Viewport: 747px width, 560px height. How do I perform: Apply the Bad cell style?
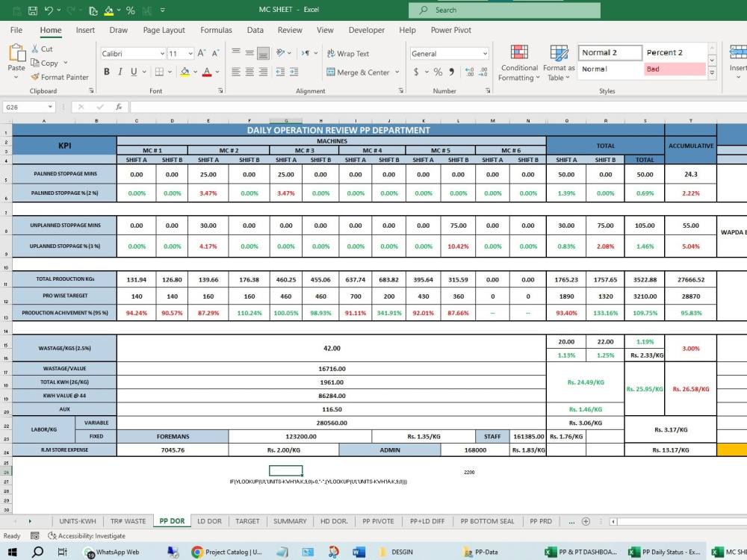[x=674, y=69]
